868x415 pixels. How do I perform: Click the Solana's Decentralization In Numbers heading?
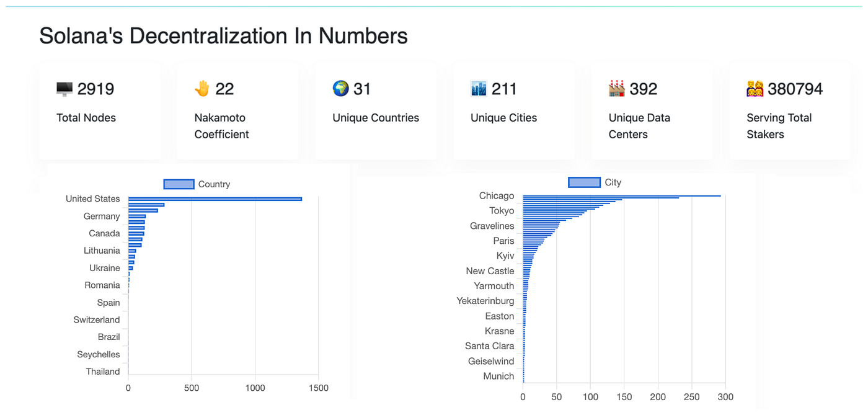click(223, 36)
